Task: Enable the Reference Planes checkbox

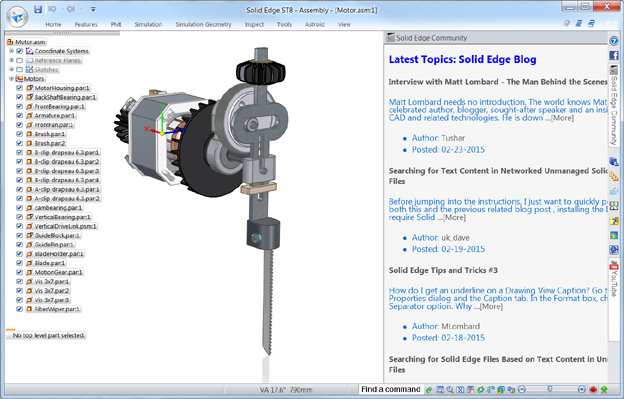Action: pyautogui.click(x=20, y=60)
